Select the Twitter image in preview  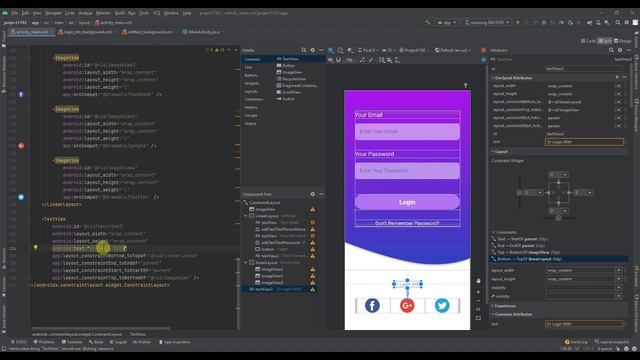[x=442, y=305]
